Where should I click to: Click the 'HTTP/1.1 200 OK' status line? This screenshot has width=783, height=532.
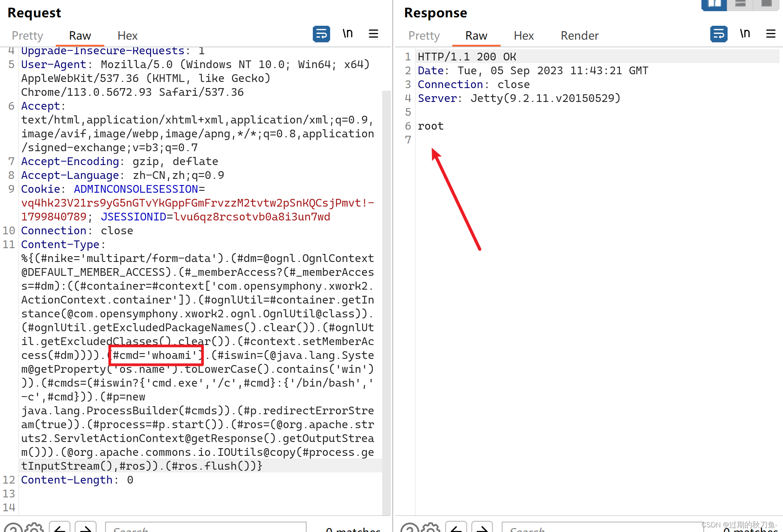(x=467, y=57)
